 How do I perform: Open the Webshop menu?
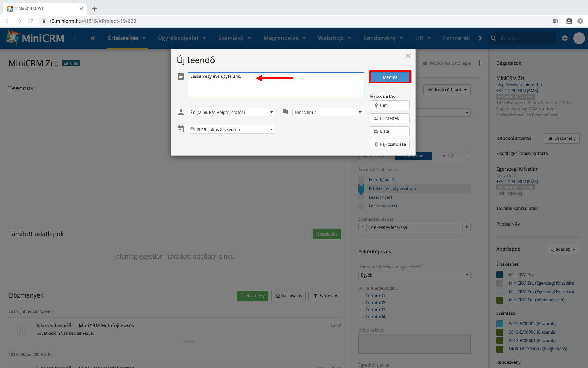335,38
